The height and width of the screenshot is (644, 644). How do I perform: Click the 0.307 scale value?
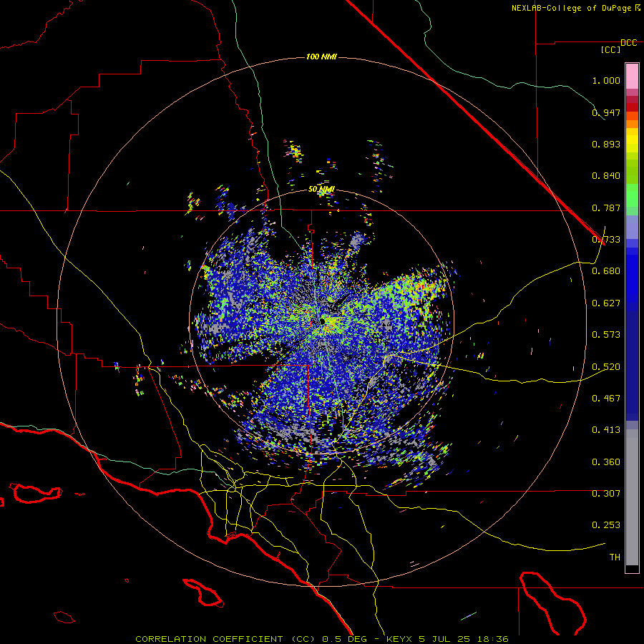606,494
